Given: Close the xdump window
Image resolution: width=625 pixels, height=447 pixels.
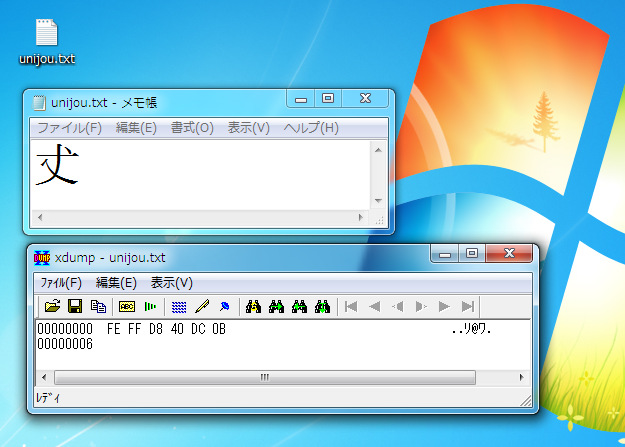Looking at the screenshot, I should point(509,254).
